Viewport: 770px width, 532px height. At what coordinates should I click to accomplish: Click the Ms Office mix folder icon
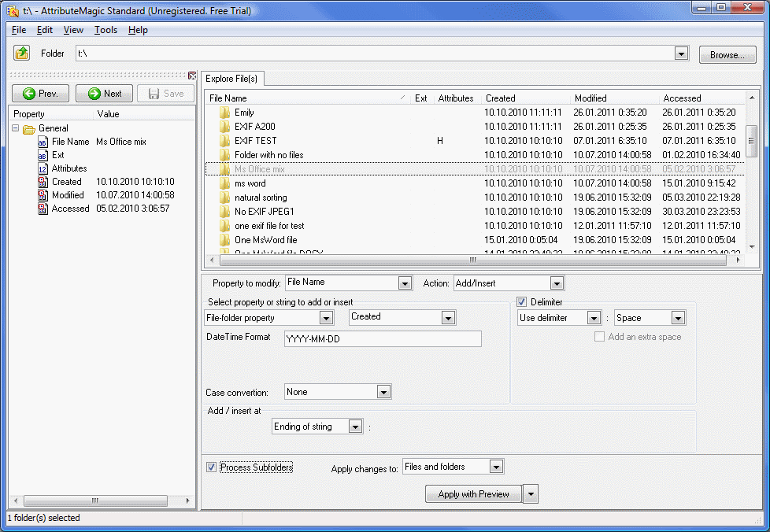225,169
